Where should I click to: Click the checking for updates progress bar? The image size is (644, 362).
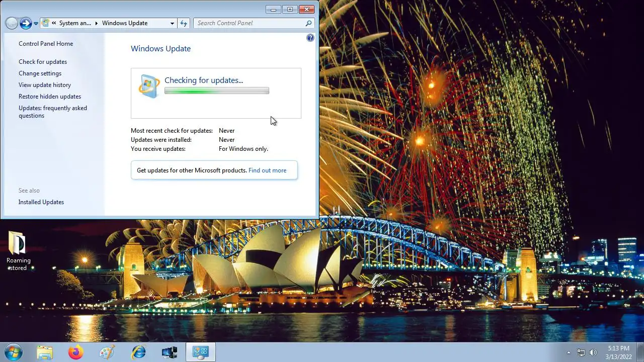pyautogui.click(x=217, y=91)
